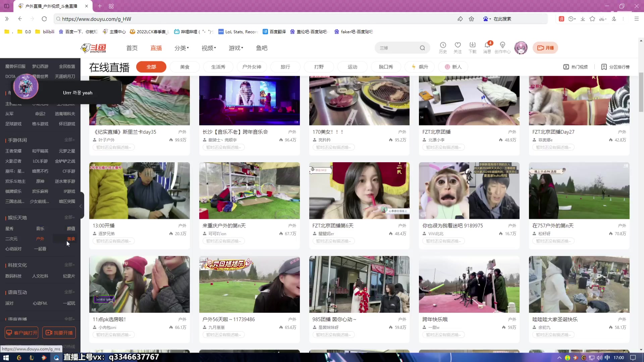Click the browser address bar
Screen dimensions: 644x362
coord(255,19)
